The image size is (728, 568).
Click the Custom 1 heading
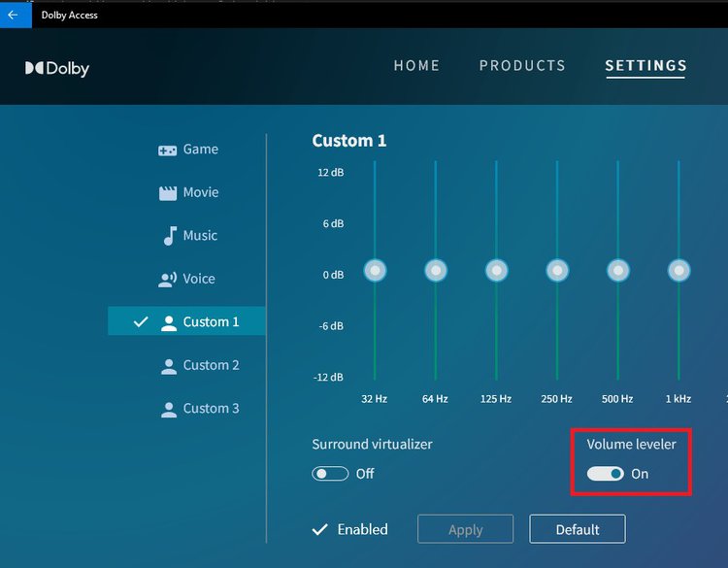coord(349,141)
